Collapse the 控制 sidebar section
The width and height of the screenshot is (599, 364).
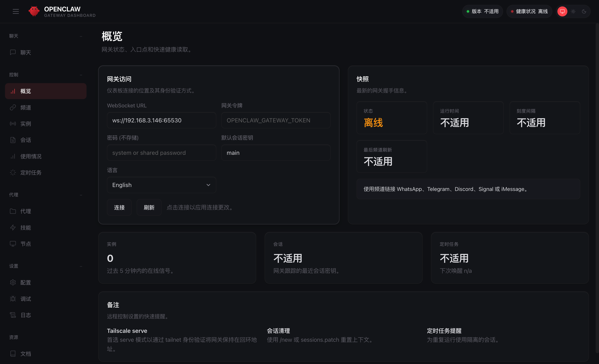point(81,75)
